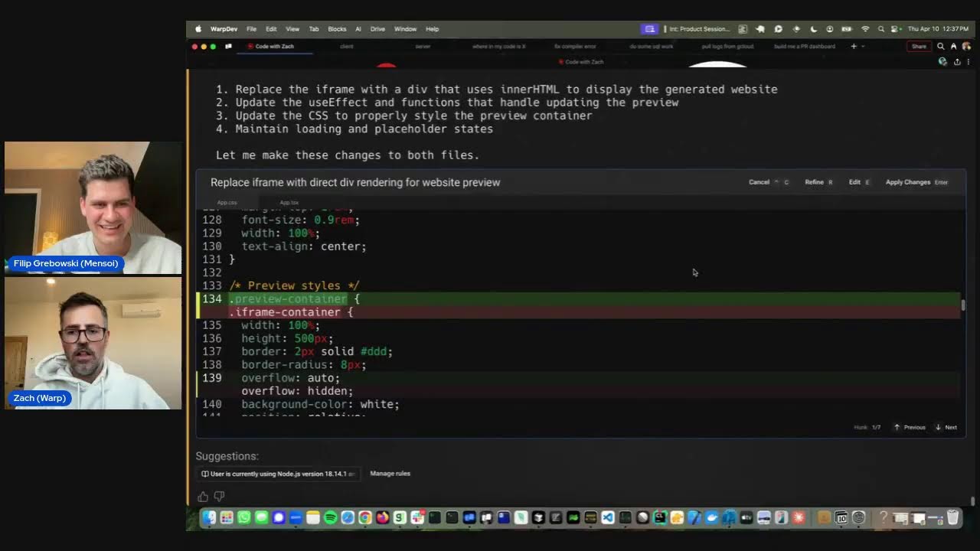Select the App.css file tab

(227, 203)
